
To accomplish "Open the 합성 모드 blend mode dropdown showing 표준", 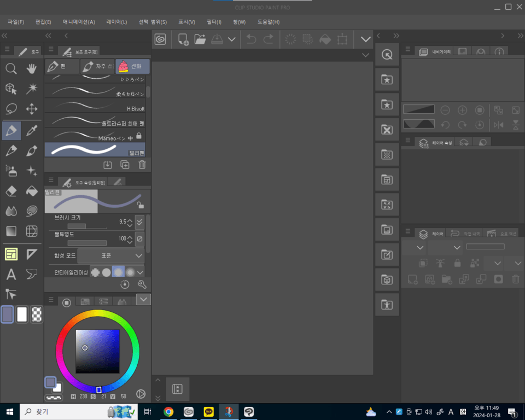I will click(110, 255).
